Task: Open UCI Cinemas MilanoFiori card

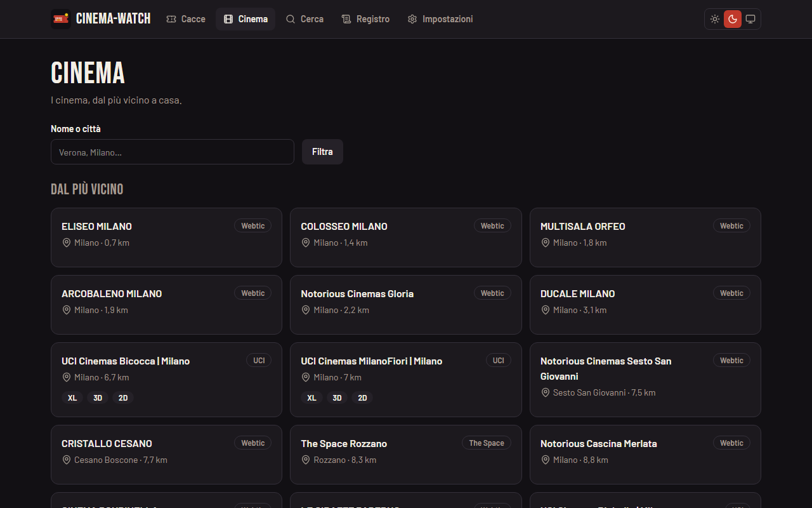Action: pos(406,380)
